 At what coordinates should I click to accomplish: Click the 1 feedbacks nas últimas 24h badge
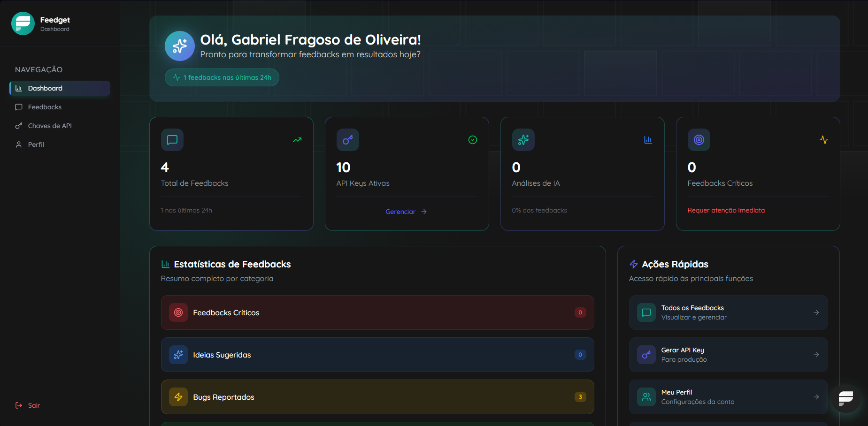tap(222, 77)
